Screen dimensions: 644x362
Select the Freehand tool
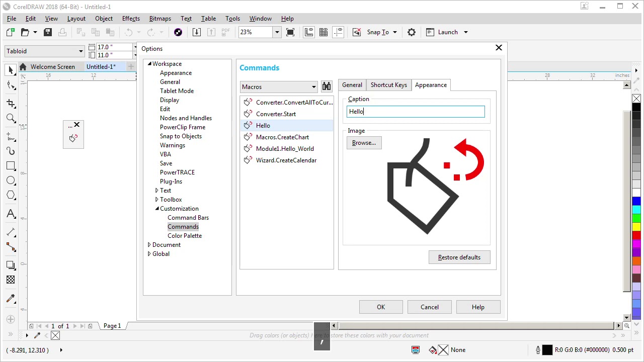(11, 136)
